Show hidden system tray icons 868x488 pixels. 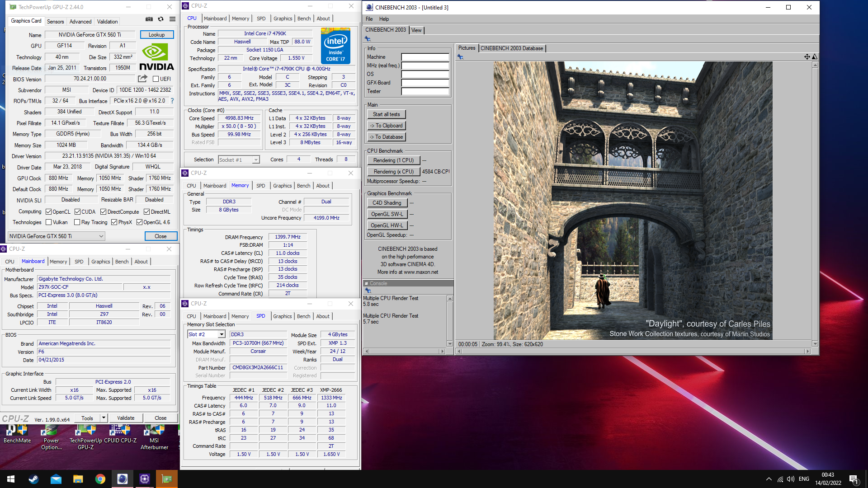(769, 479)
